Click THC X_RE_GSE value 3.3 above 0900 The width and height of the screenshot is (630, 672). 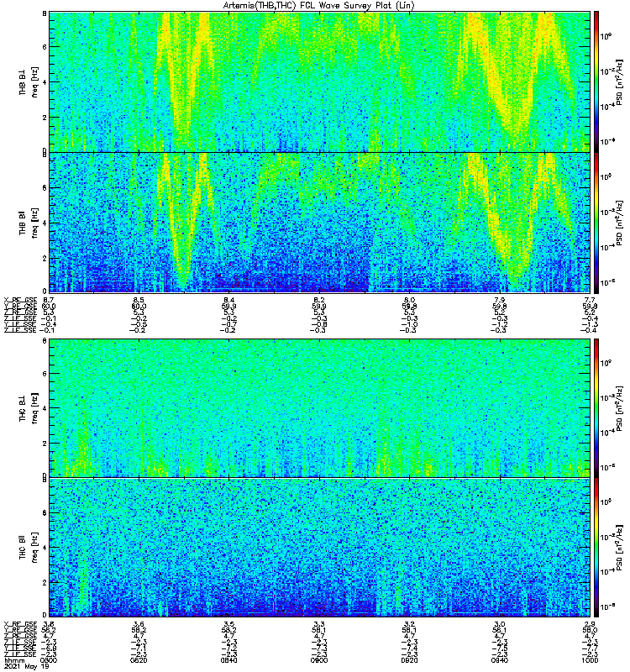(x=319, y=624)
